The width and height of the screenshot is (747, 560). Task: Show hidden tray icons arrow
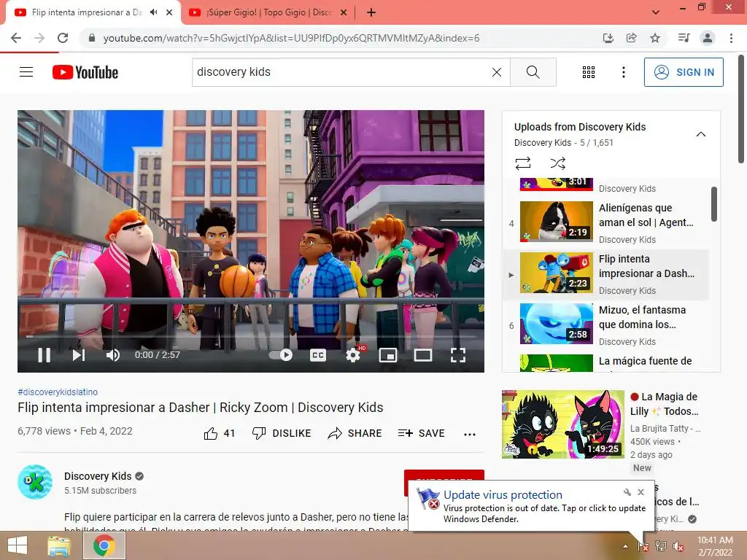click(x=625, y=546)
